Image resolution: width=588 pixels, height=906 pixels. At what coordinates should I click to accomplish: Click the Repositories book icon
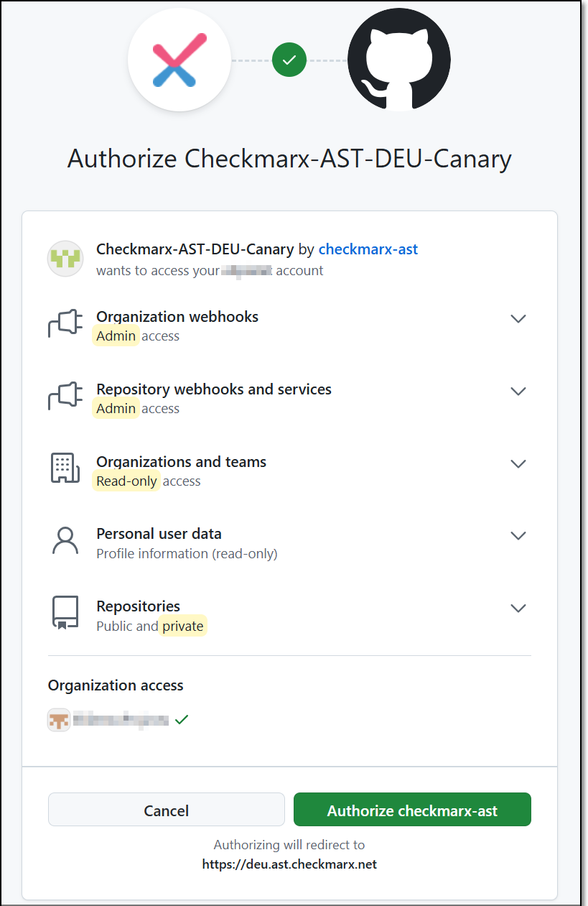[65, 614]
